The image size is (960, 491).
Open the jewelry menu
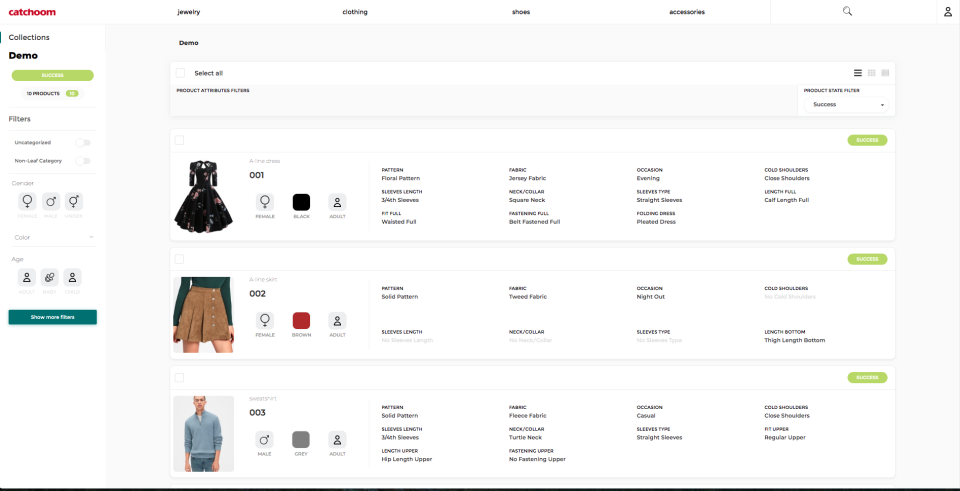click(x=189, y=12)
